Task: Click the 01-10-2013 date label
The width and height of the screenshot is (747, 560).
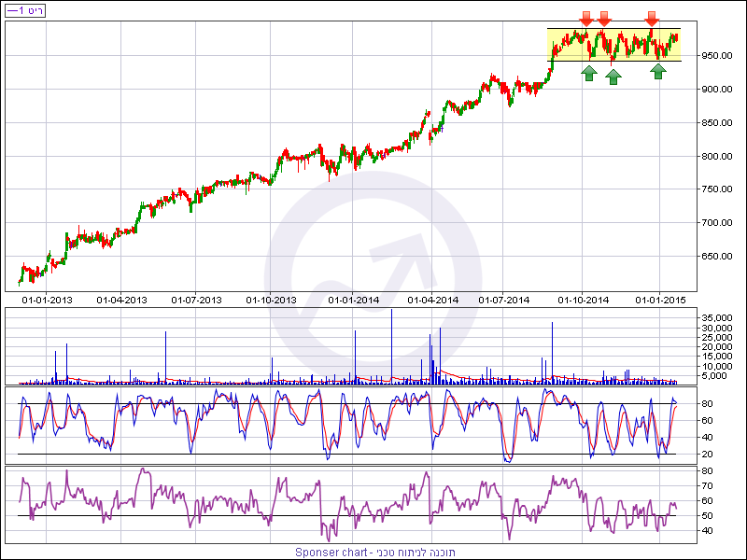Action: pos(272,300)
